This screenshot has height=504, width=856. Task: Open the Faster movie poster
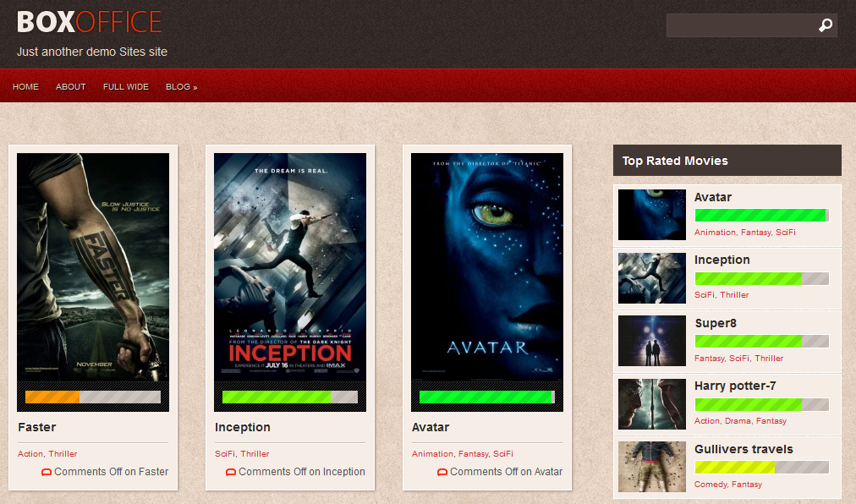pos(93,267)
